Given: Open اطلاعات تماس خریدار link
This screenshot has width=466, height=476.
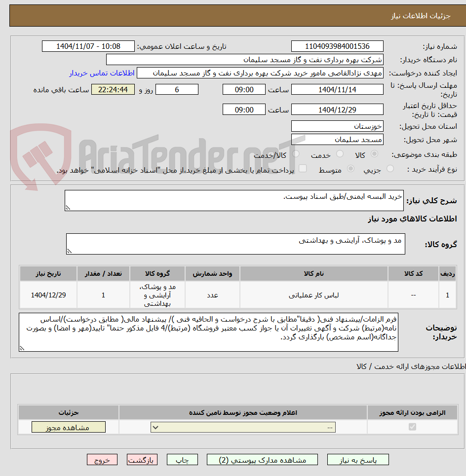Looking at the screenshot, I should pyautogui.click(x=102, y=73).
